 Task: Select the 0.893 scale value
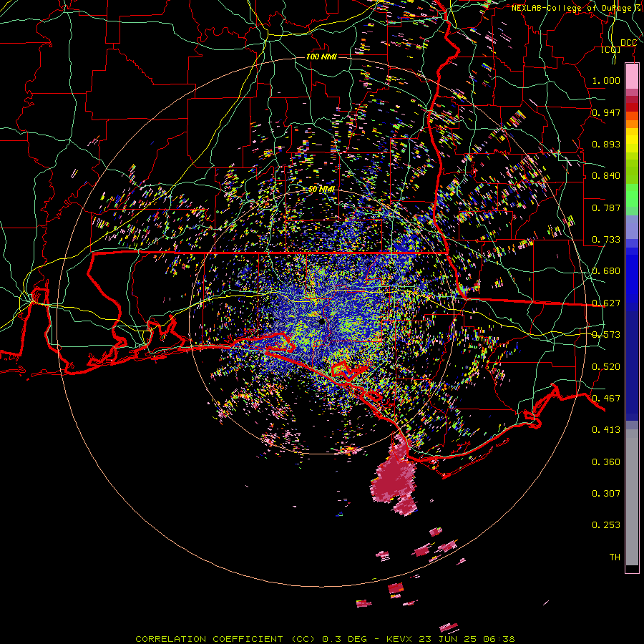point(606,144)
